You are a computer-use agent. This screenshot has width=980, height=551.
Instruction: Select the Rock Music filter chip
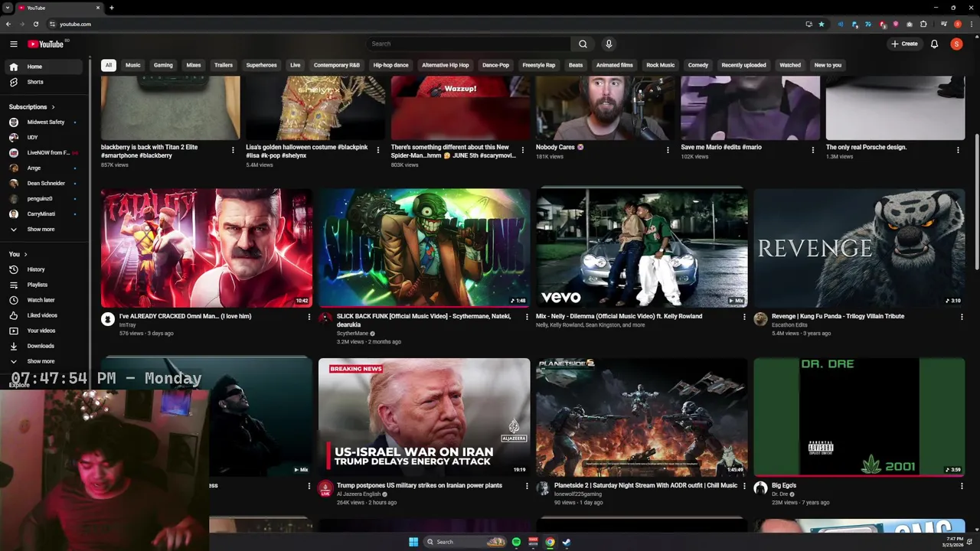(x=660, y=65)
